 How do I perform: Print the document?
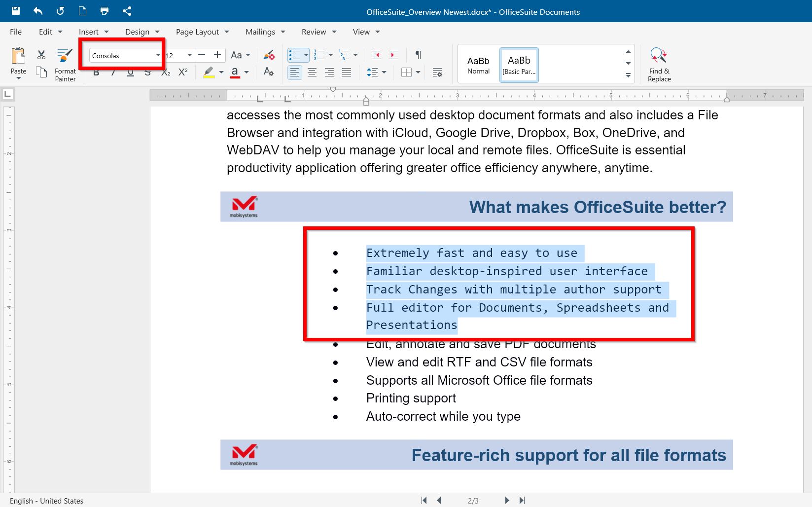pyautogui.click(x=105, y=11)
